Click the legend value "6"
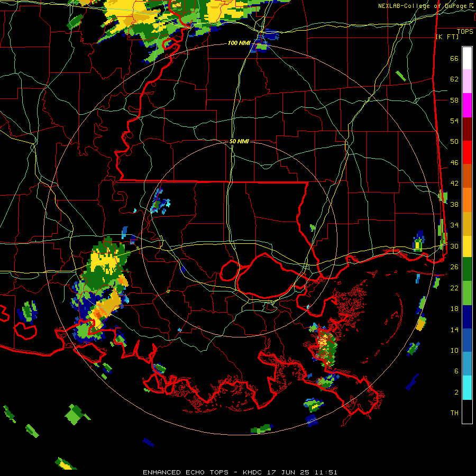Image resolution: width=476 pixels, height=476 pixels. pos(456,371)
